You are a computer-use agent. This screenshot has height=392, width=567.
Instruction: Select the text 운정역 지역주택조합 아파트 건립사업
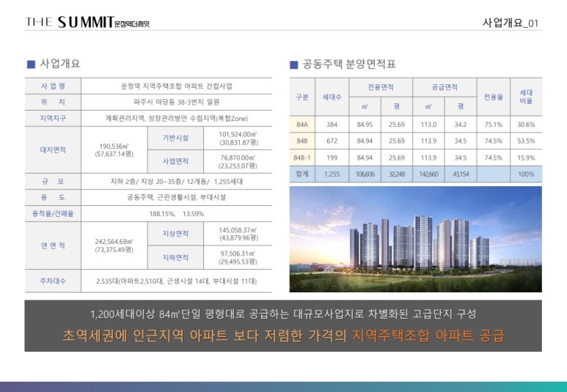[177, 86]
